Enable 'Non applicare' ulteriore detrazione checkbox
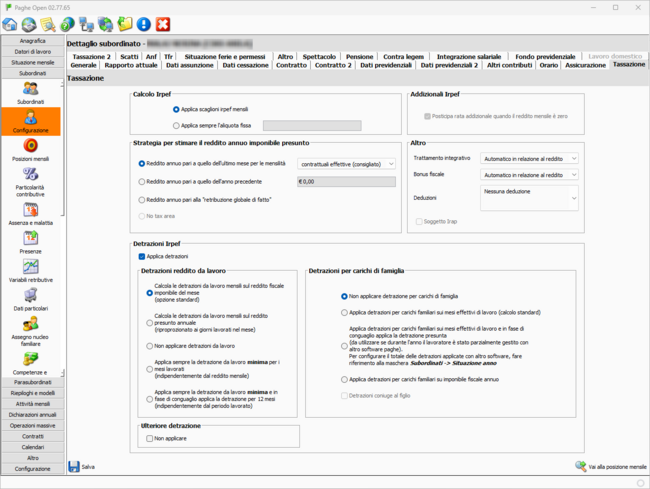The width and height of the screenshot is (650, 489). coord(147,438)
